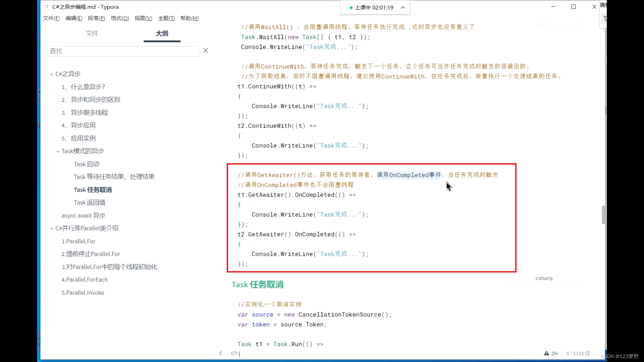Open the 格式(O) menu
Screen dimensions: 644x362
[120, 18]
